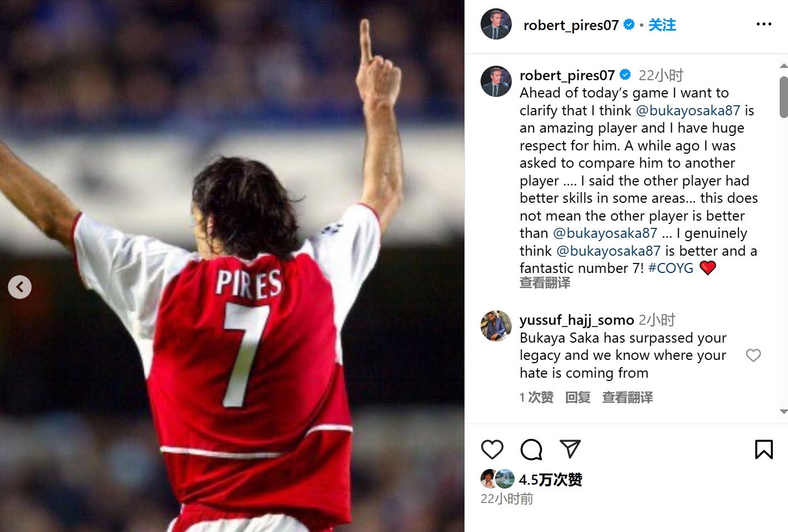788x532 pixels.
Task: Click robert_pires07 profile avatar in header
Action: click(496, 25)
